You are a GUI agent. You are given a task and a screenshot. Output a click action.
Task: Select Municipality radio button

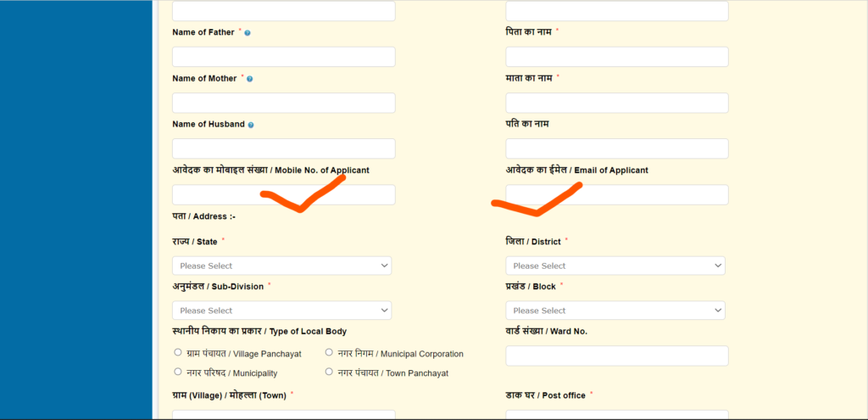tap(178, 372)
